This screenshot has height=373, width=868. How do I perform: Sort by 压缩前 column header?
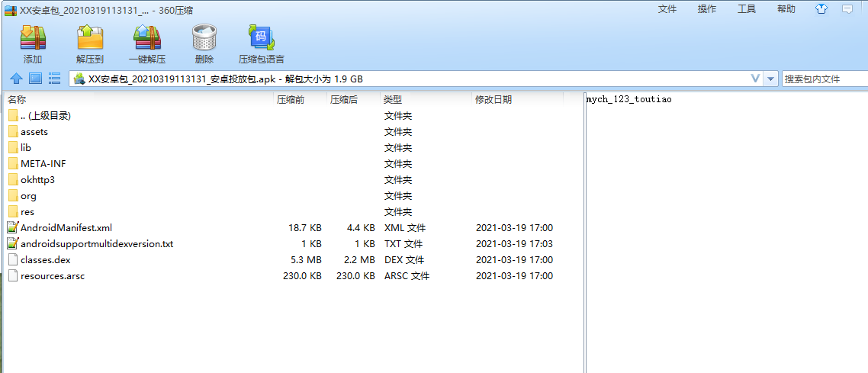(x=290, y=100)
